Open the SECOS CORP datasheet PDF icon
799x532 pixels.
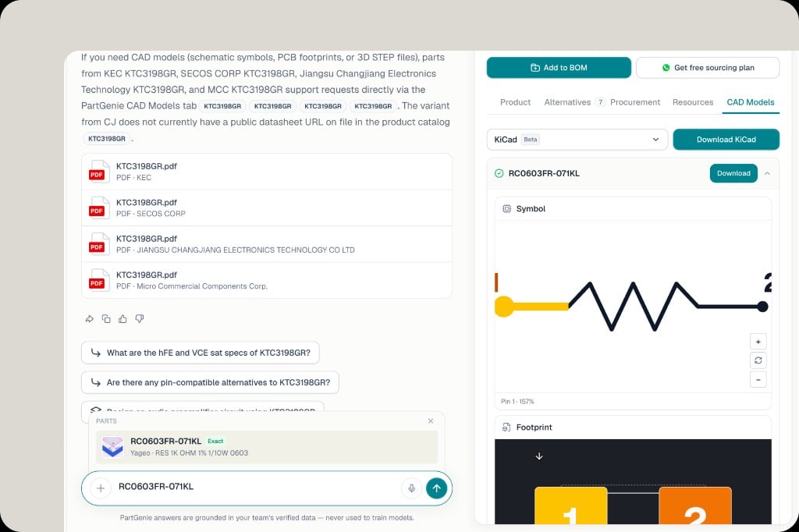tap(98, 208)
